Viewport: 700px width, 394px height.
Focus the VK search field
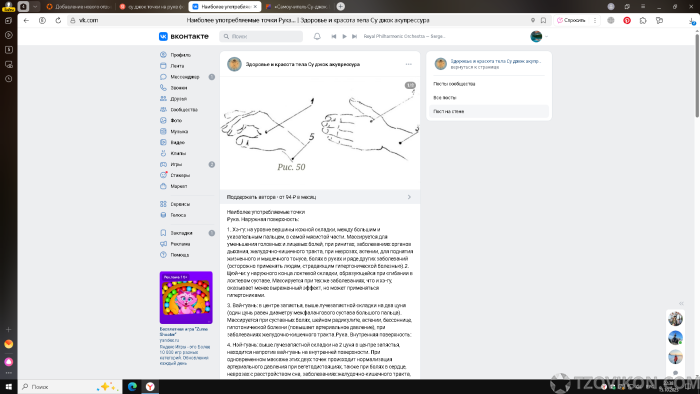pyautogui.click(x=261, y=36)
